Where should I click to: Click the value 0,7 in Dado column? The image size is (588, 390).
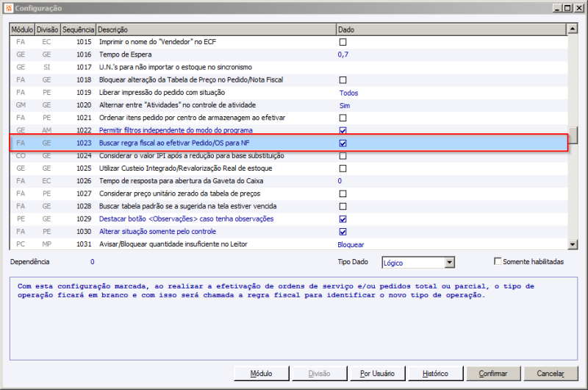pos(343,54)
